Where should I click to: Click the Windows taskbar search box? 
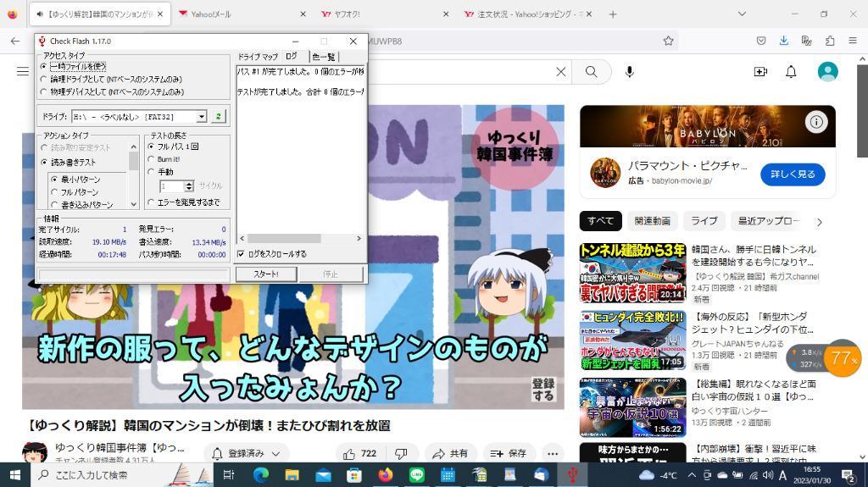coord(122,475)
